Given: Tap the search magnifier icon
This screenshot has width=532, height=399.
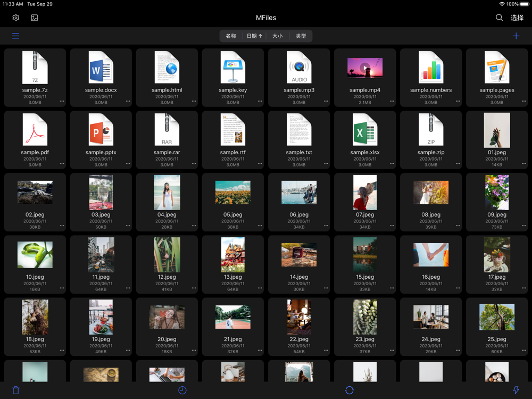Looking at the screenshot, I should [499, 18].
